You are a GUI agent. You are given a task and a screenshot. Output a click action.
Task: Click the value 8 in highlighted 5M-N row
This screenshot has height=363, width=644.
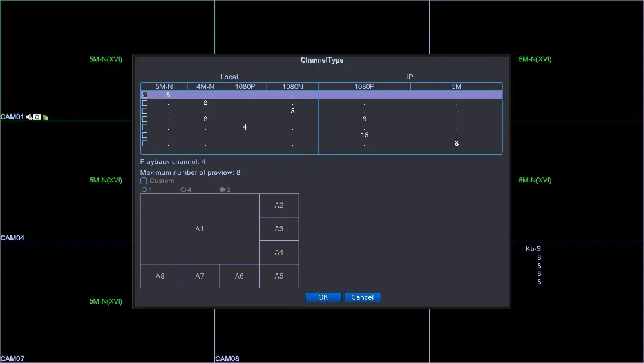pyautogui.click(x=168, y=95)
